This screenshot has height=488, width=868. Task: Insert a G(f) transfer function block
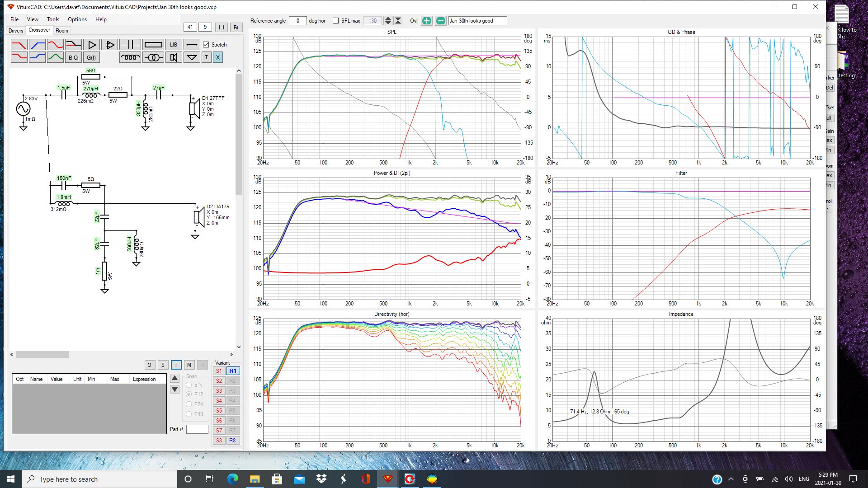[x=91, y=57]
